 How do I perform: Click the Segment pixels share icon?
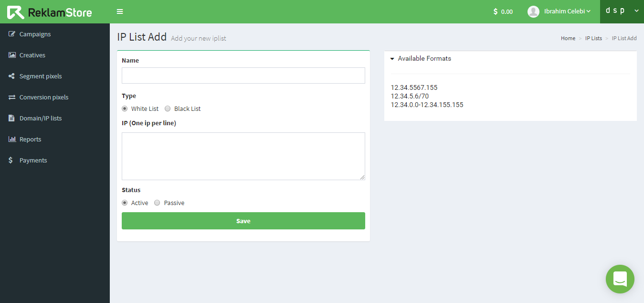[12, 76]
